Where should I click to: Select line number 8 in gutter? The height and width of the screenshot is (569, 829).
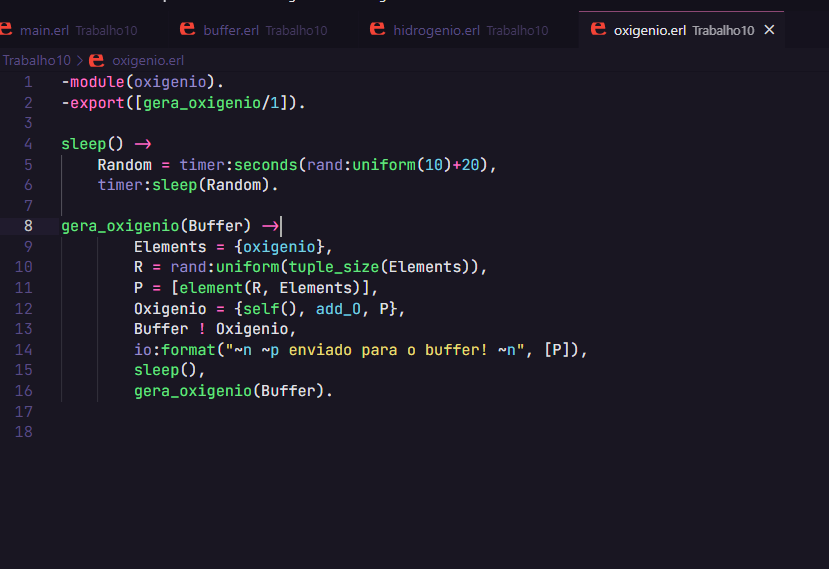(x=28, y=226)
